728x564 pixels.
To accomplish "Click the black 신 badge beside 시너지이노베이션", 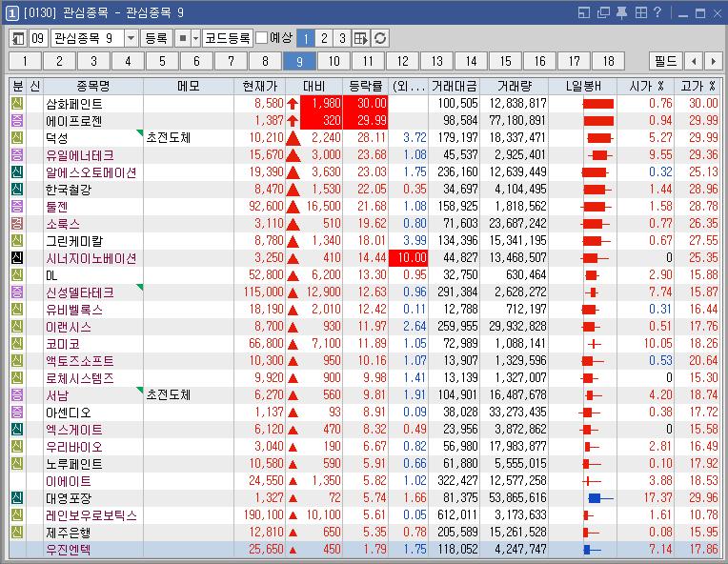I will point(17,257).
